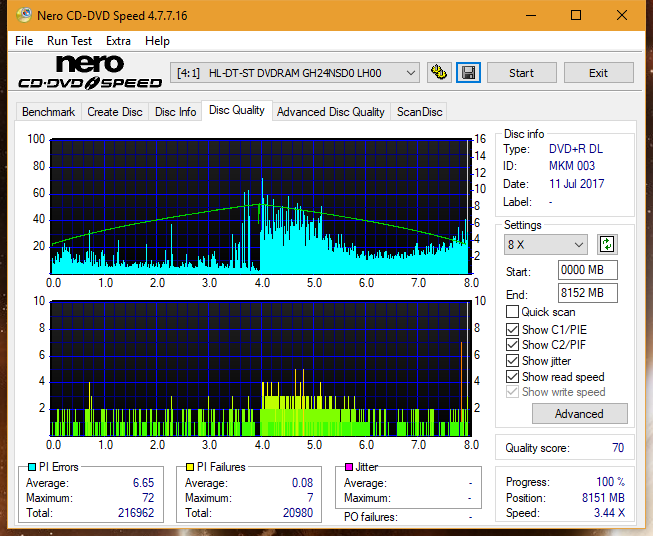Disable Show jitter checkbox

(x=512, y=361)
